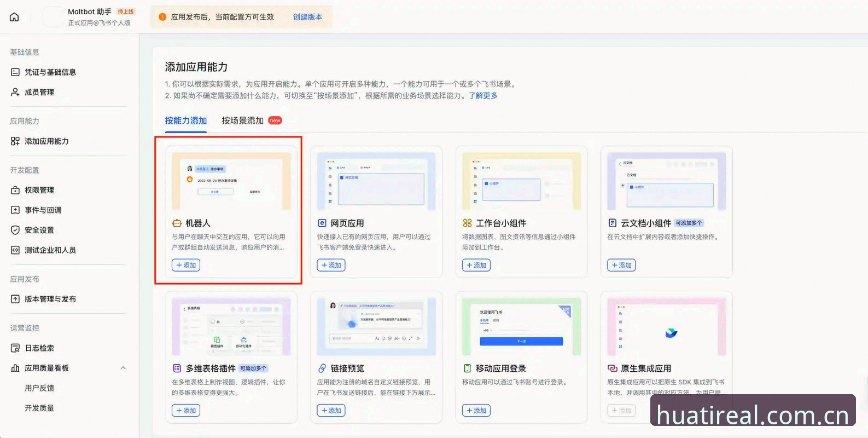The height and width of the screenshot is (438, 868).
Task: Click the 原生集成应用 preview thumbnail
Action: point(667,327)
